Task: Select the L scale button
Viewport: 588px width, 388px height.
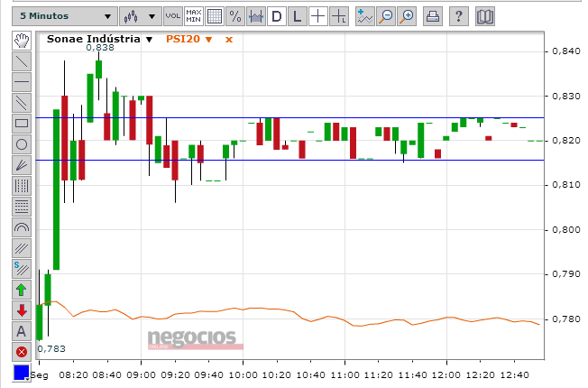Action: pyautogui.click(x=298, y=16)
